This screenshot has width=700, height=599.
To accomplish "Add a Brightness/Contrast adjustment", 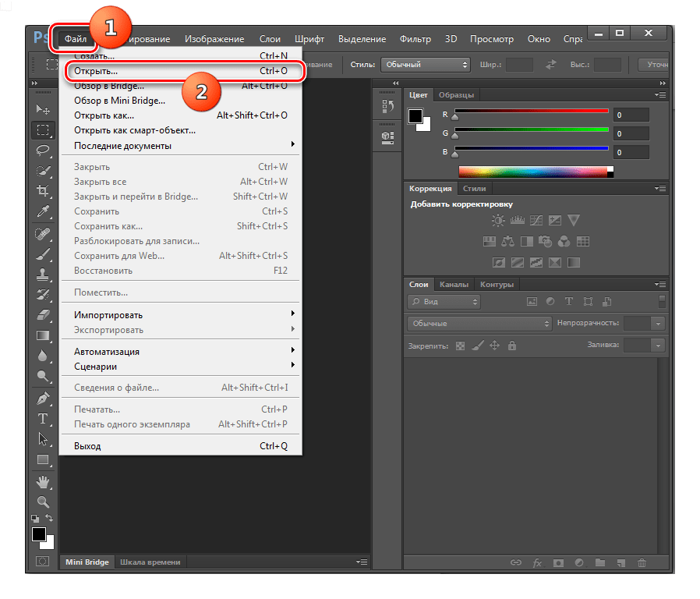I will 497,221.
